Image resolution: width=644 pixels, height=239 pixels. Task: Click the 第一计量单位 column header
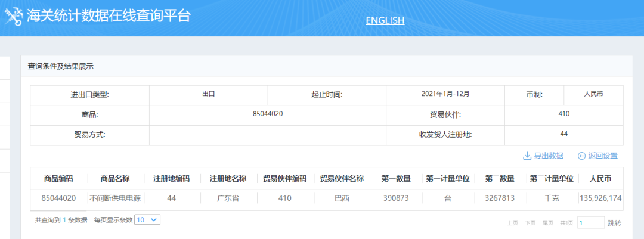(448, 179)
